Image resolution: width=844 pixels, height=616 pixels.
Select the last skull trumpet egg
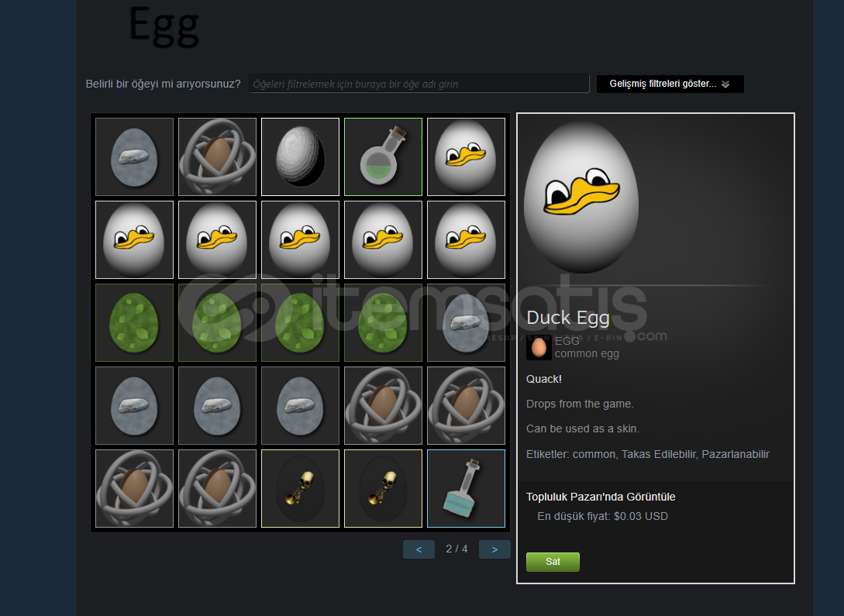pos(383,488)
